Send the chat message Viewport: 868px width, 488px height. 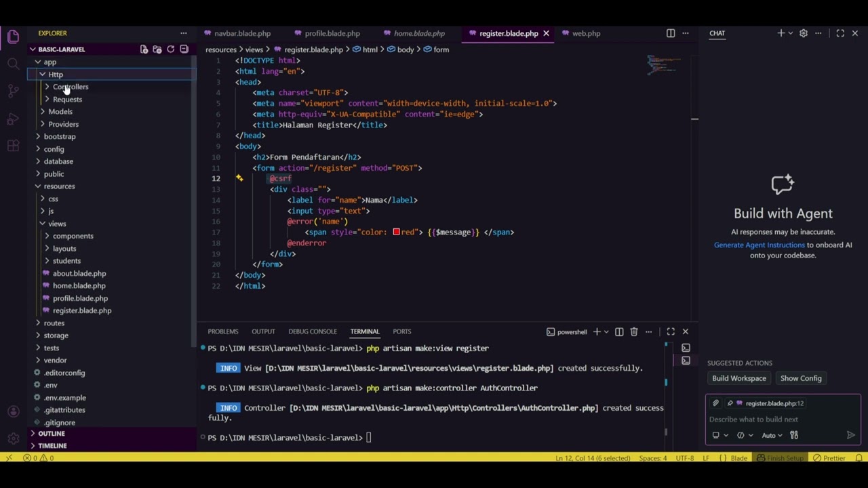pyautogui.click(x=851, y=435)
